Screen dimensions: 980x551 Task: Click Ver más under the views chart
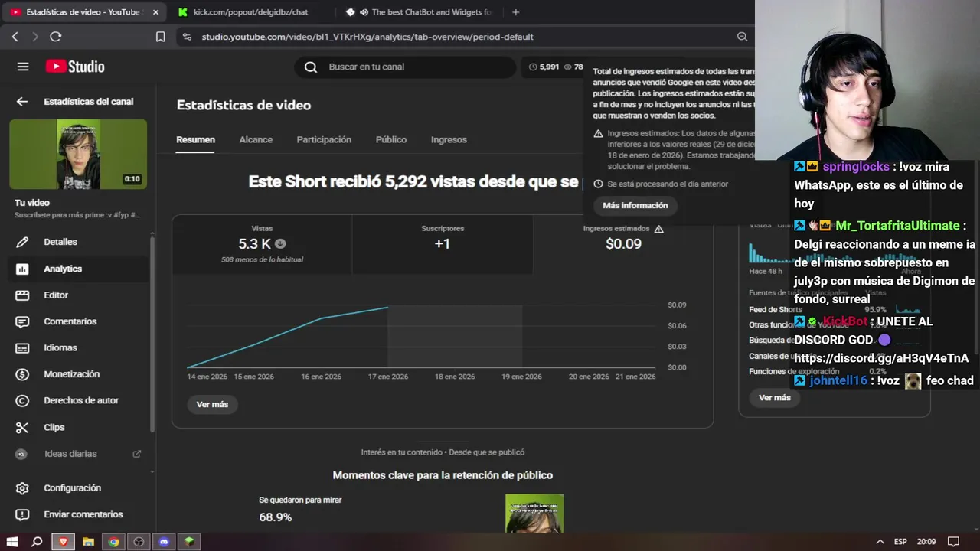point(212,404)
